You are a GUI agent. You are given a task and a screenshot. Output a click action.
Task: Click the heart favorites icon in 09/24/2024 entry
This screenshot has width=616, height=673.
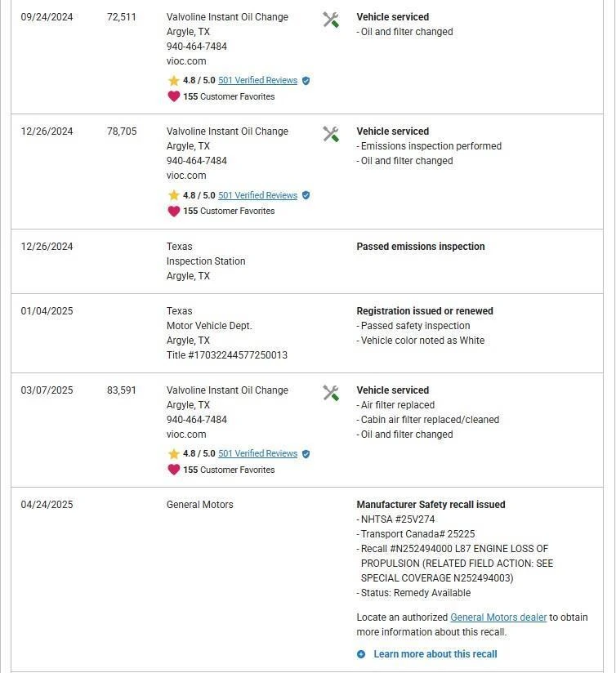click(x=173, y=96)
